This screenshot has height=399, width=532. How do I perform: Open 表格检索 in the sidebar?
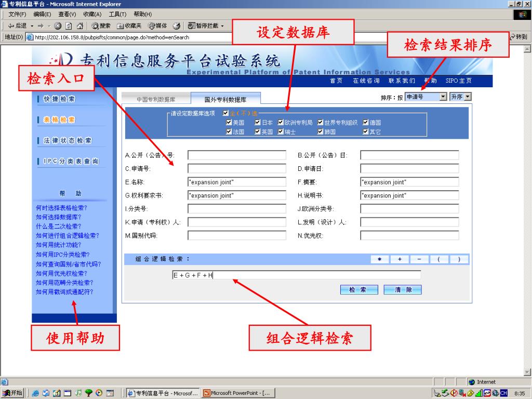click(59, 120)
